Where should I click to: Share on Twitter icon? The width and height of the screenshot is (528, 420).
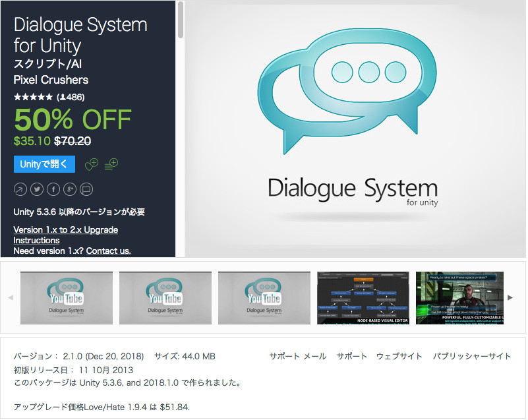(37, 189)
